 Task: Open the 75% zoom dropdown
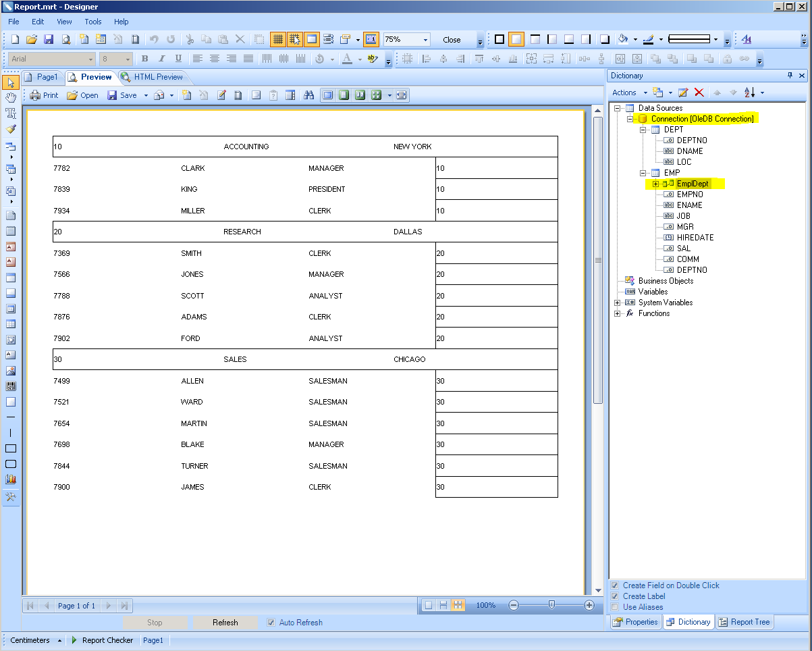point(425,40)
